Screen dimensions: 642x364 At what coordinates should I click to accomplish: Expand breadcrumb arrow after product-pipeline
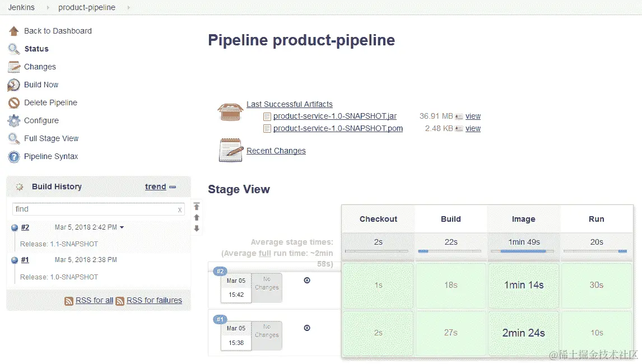click(128, 7)
